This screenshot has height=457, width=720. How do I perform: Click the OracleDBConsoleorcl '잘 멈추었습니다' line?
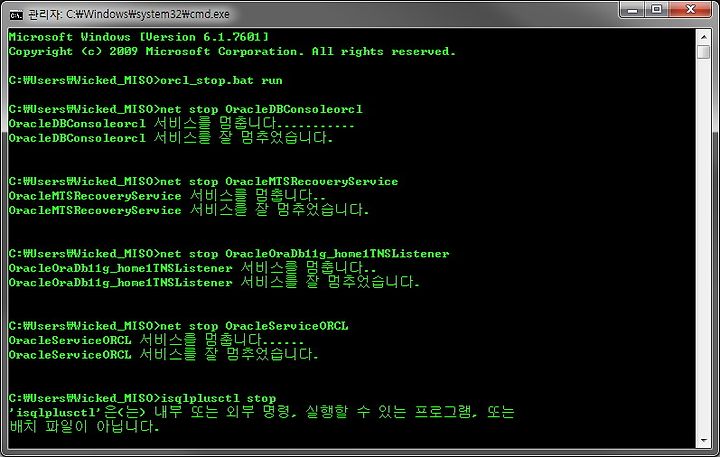(x=170, y=138)
